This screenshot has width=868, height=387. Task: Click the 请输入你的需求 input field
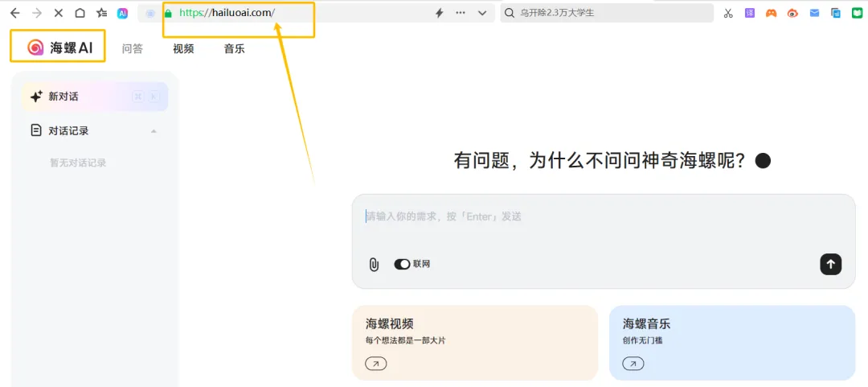[x=604, y=216]
